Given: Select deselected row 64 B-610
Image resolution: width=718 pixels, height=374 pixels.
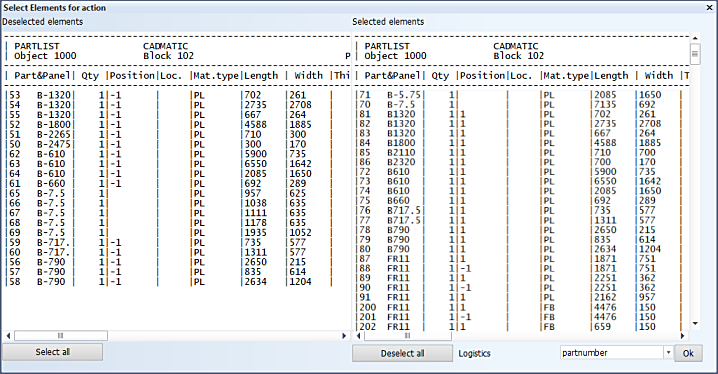Looking at the screenshot, I should coord(177,173).
